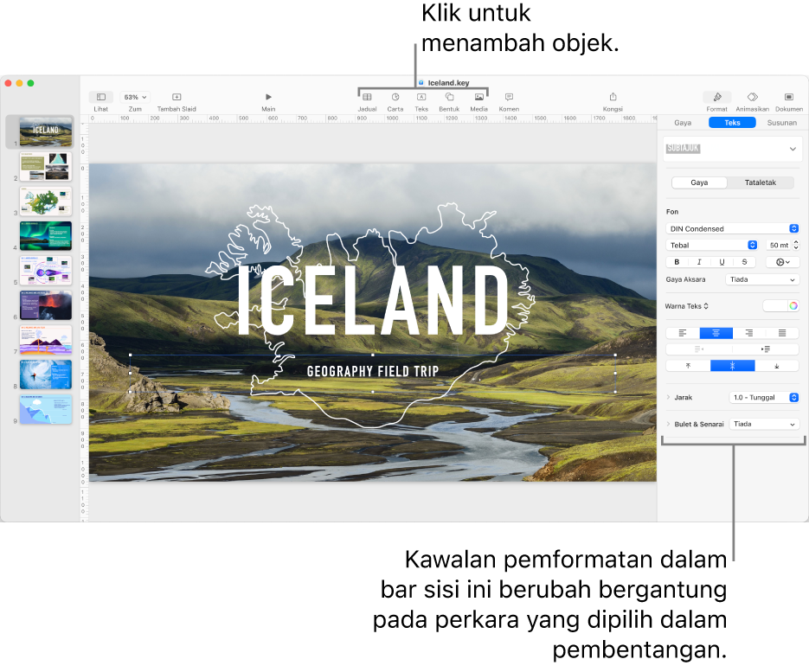Toggle underline (U) formatting
This screenshot has width=809, height=672.
(722, 262)
